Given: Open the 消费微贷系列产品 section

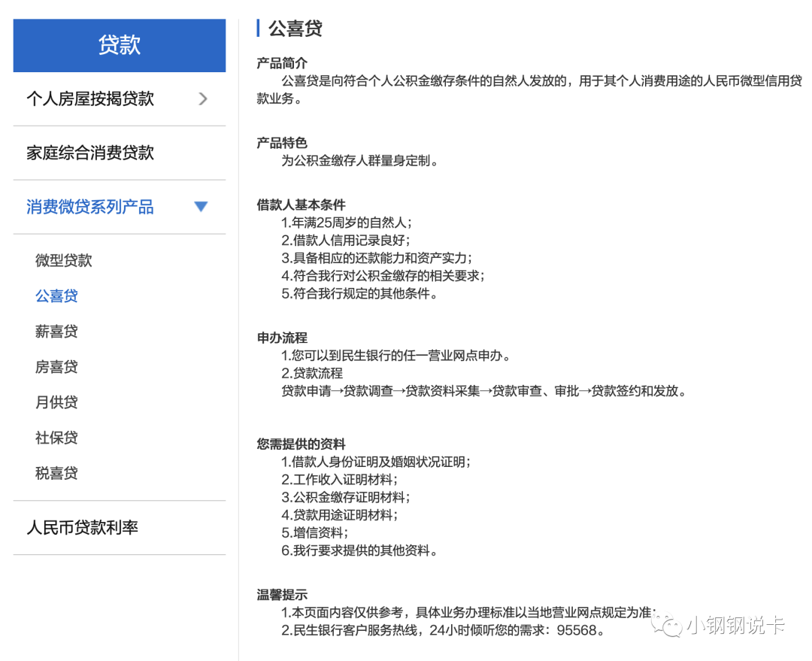Looking at the screenshot, I should click(89, 206).
